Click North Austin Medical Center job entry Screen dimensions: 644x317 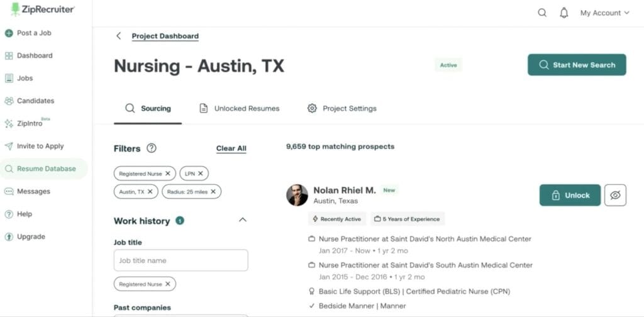[425, 238]
